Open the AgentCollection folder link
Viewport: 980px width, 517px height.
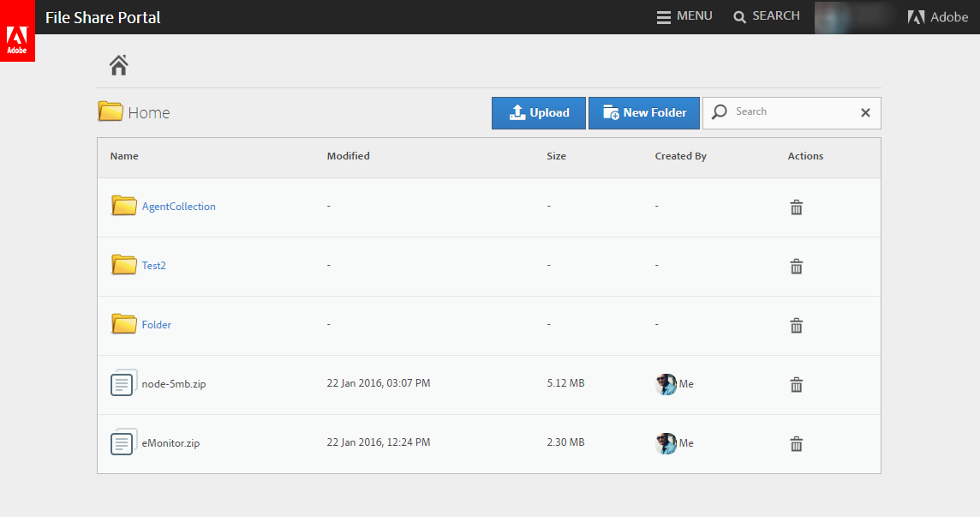pos(178,207)
